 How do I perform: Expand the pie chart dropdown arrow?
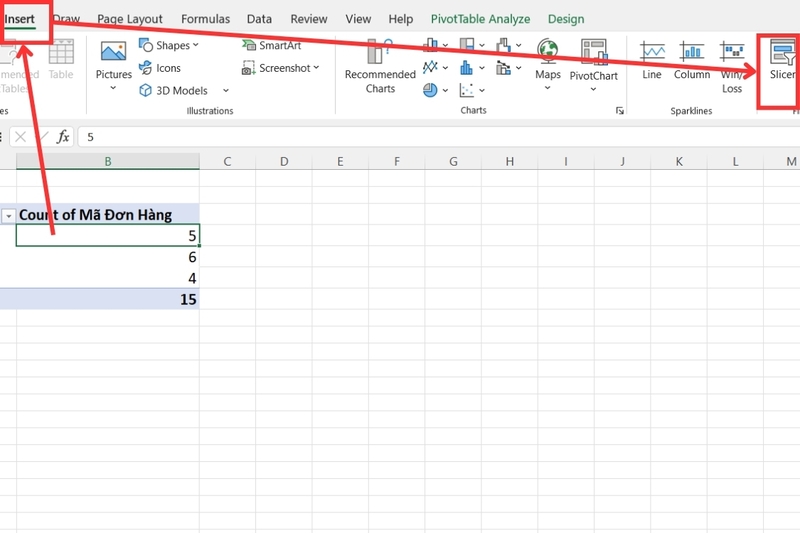[445, 90]
